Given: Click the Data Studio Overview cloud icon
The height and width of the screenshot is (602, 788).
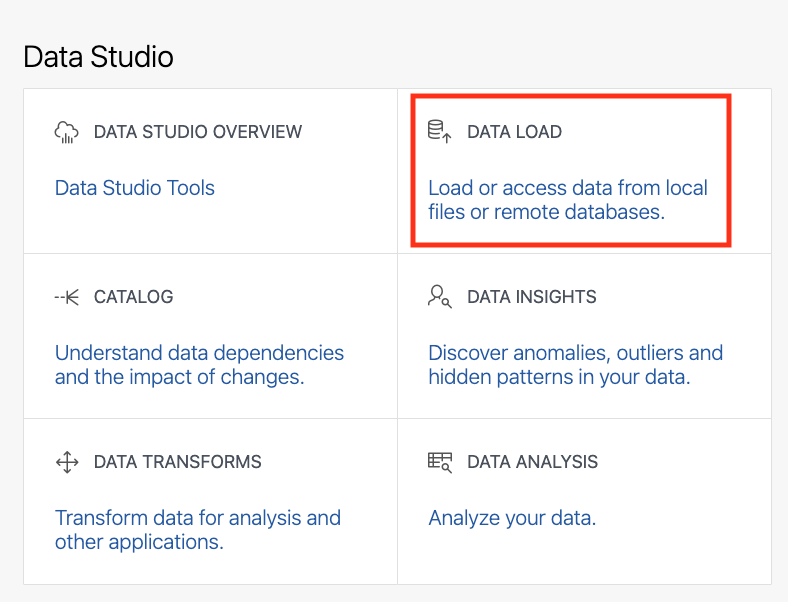Looking at the screenshot, I should coord(66,132).
